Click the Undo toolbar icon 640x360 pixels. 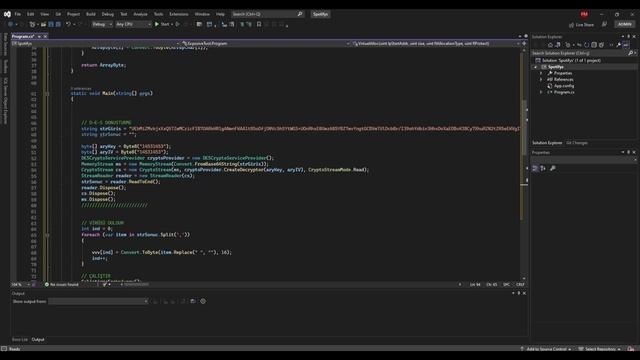(x=68, y=24)
